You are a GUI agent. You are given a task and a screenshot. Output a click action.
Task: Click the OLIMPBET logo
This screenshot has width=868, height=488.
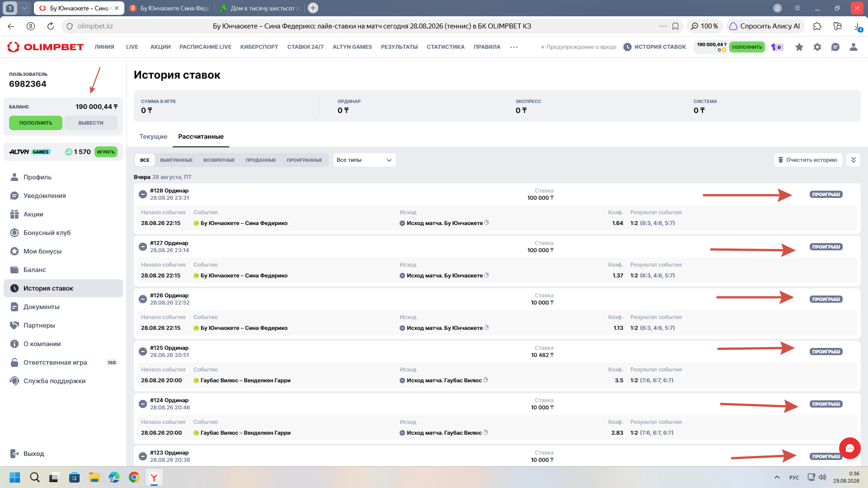[45, 47]
